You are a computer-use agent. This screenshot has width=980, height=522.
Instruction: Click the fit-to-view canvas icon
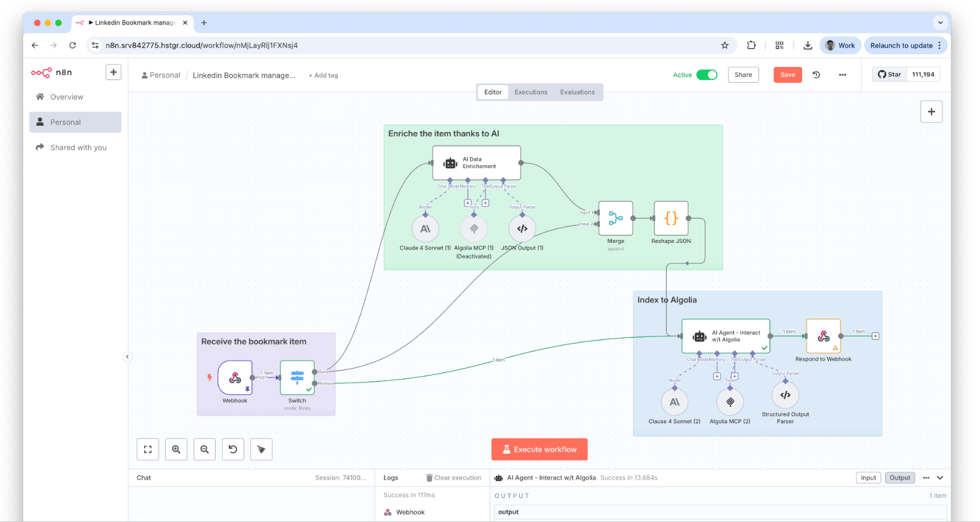click(x=148, y=450)
